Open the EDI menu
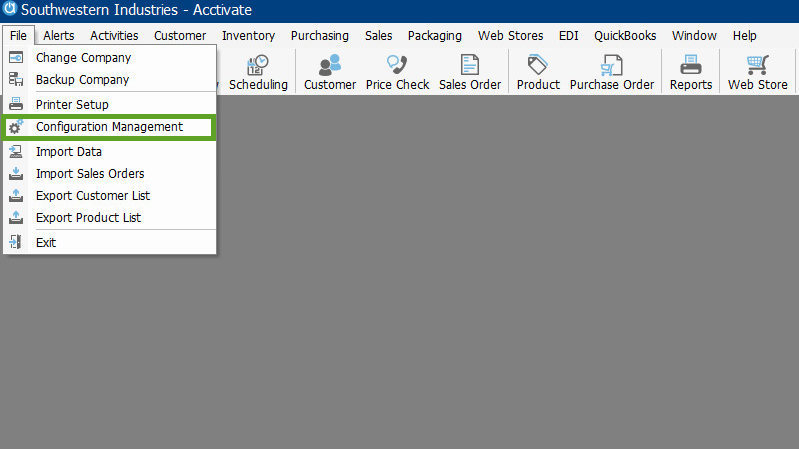The width and height of the screenshot is (799, 449). click(x=568, y=36)
